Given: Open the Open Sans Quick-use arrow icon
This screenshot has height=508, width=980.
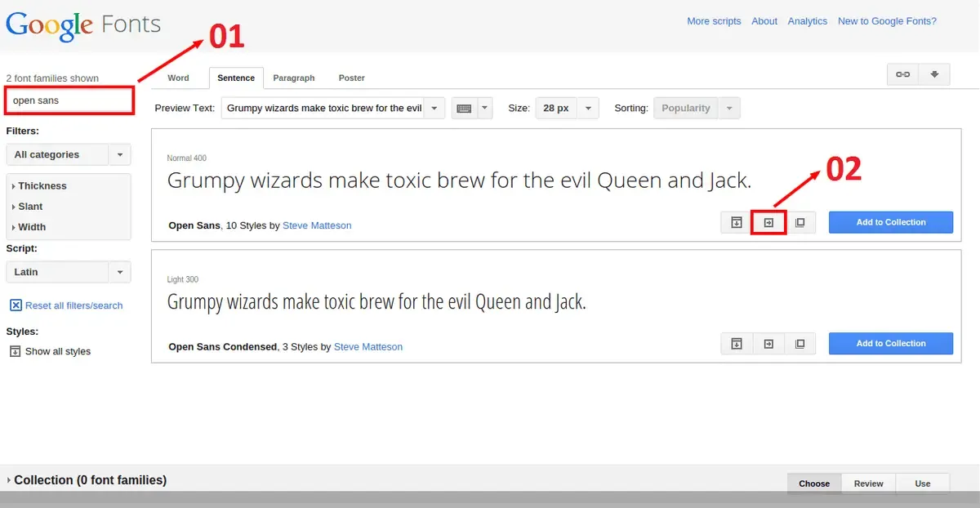Looking at the screenshot, I should pos(768,222).
